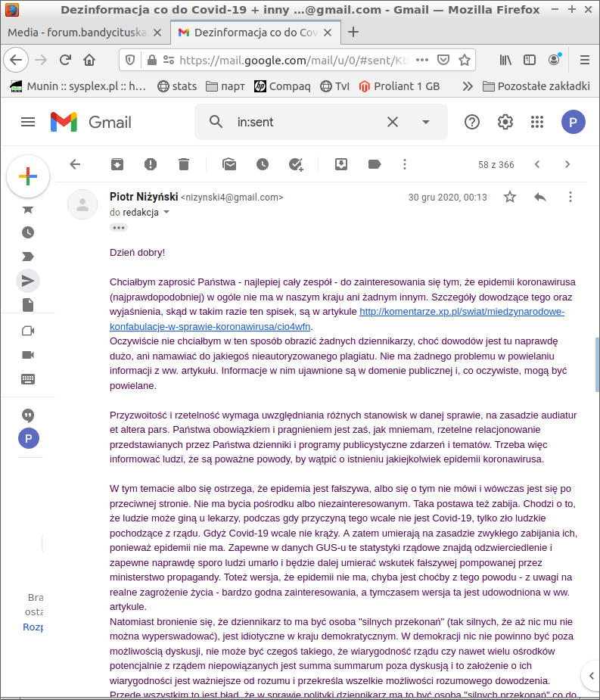Delete this email with trash icon
The height and width of the screenshot is (700, 600).
184,164
